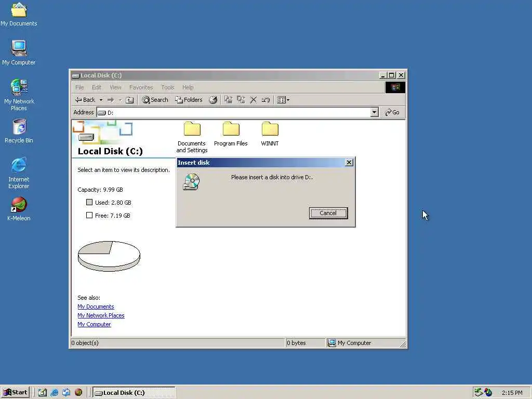The height and width of the screenshot is (399, 532).
Task: Click the Free space legend swatch
Action: pos(89,215)
